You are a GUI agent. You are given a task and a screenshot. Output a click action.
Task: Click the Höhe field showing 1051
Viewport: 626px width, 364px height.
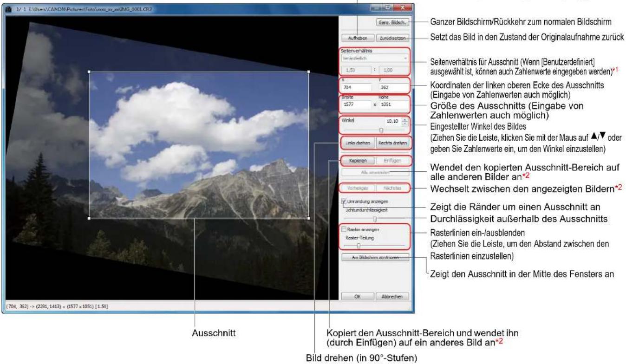(394, 105)
